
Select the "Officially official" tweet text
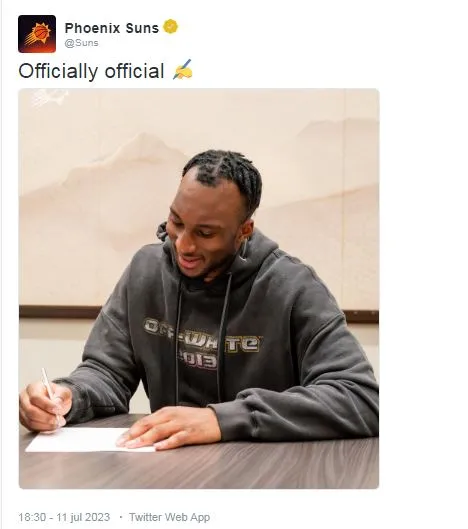pyautogui.click(x=91, y=71)
